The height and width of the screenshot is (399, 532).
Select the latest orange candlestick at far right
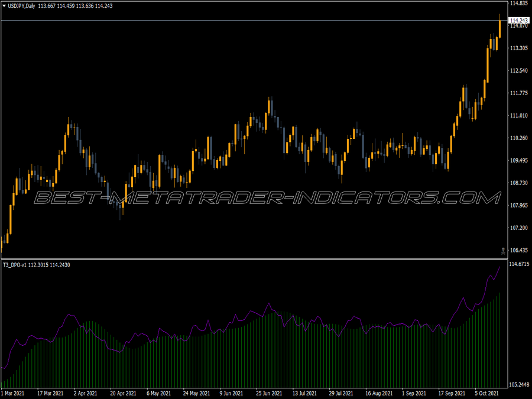499,28
